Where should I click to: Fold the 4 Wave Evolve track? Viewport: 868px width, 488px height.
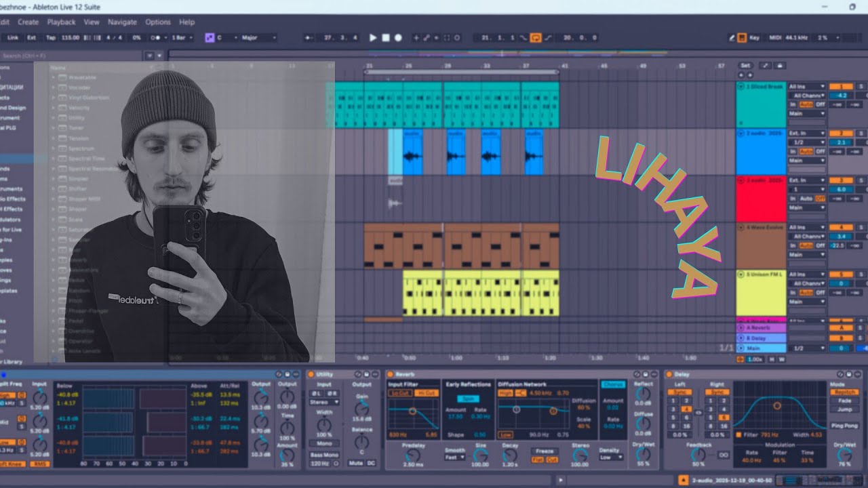point(741,228)
